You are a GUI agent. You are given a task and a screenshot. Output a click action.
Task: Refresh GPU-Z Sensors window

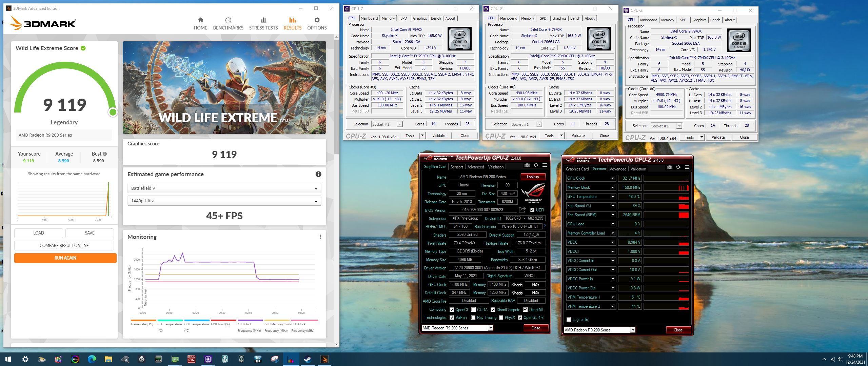point(678,167)
